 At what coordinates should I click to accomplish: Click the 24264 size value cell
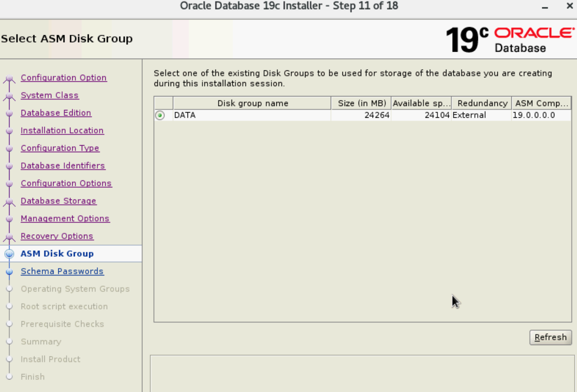pyautogui.click(x=361, y=115)
